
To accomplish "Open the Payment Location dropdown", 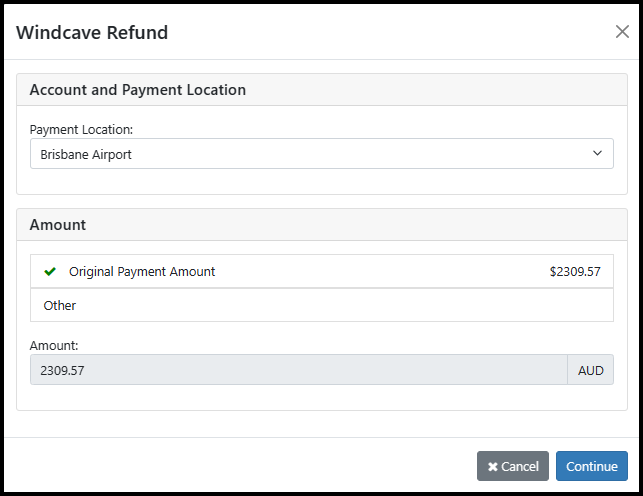I will coord(322,154).
